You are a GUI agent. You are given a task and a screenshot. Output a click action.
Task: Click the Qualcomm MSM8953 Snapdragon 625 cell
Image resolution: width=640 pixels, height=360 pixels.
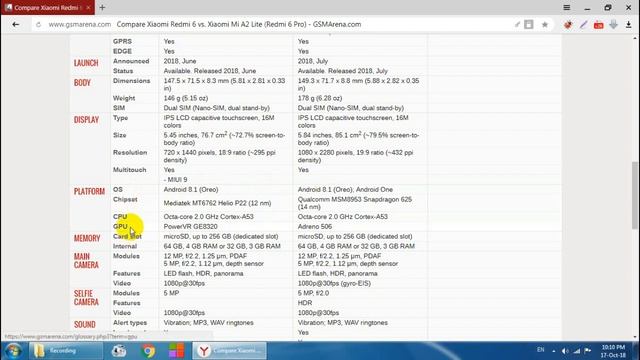(355, 203)
